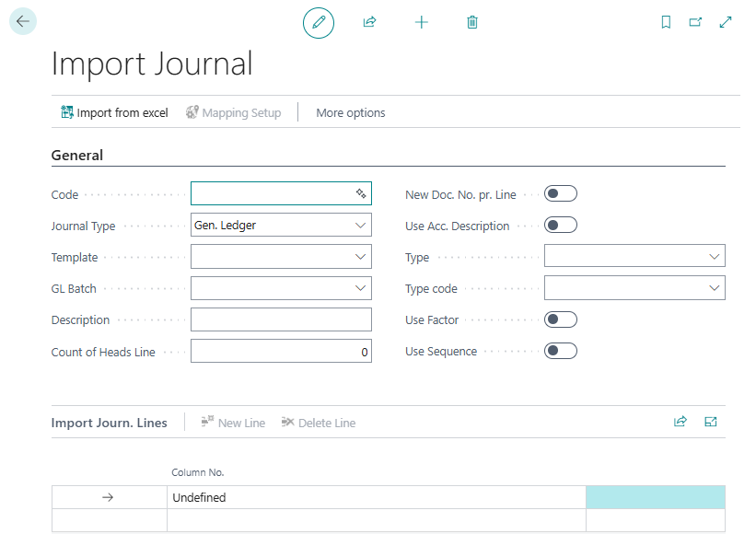Click the Import Journ. Lines heading
The height and width of the screenshot is (534, 756).
(x=110, y=423)
